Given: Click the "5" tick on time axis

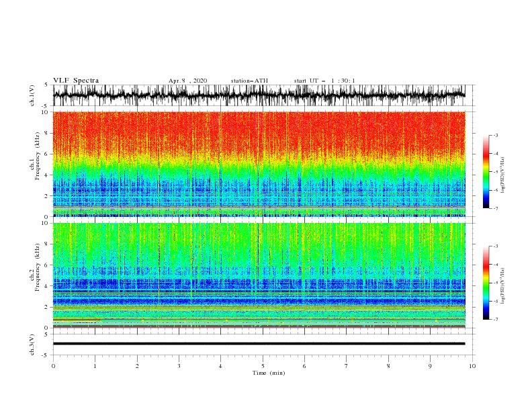Looking at the screenshot, I should (x=263, y=366).
